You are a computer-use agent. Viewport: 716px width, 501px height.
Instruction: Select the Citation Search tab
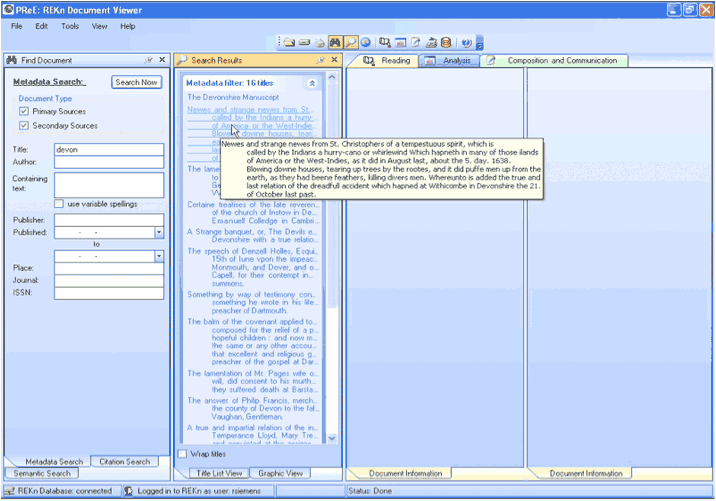click(125, 462)
